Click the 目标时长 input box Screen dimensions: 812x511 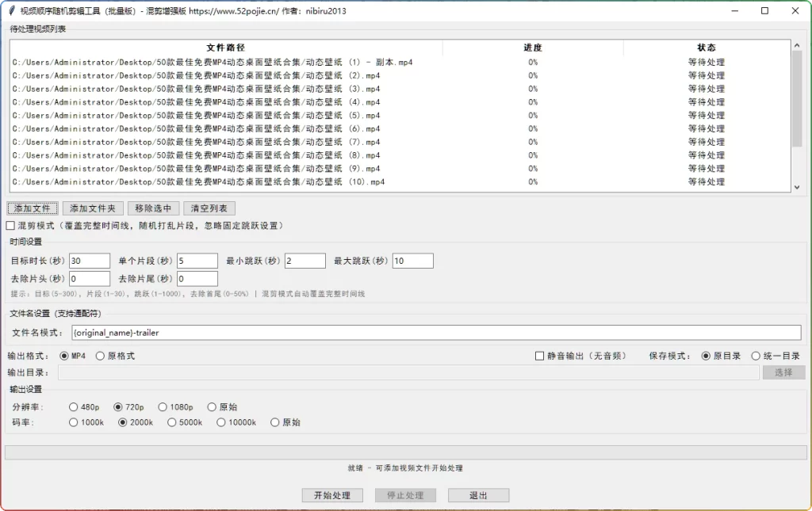click(x=88, y=260)
